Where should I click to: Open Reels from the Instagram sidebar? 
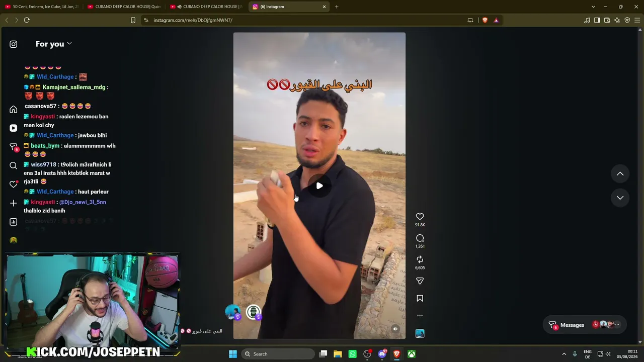tap(14, 128)
